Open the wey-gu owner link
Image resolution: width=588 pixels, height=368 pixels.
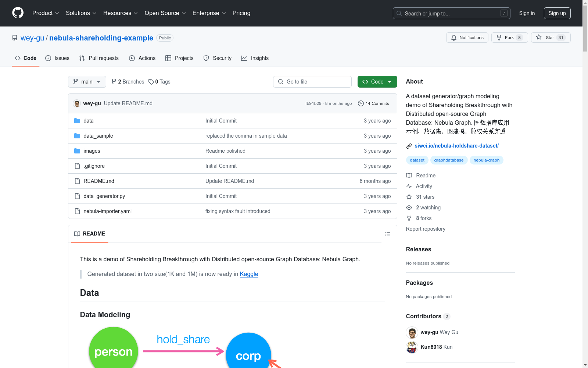pyautogui.click(x=32, y=38)
